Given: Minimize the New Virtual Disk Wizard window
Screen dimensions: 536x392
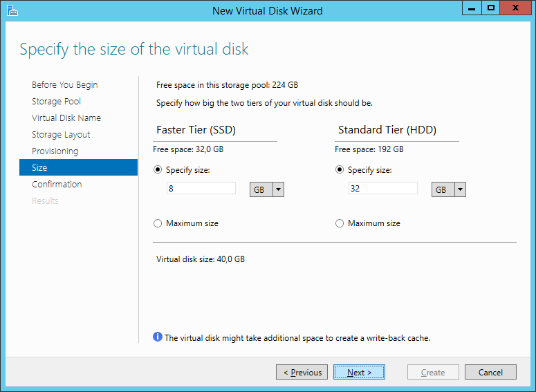Looking at the screenshot, I should click(x=472, y=8).
